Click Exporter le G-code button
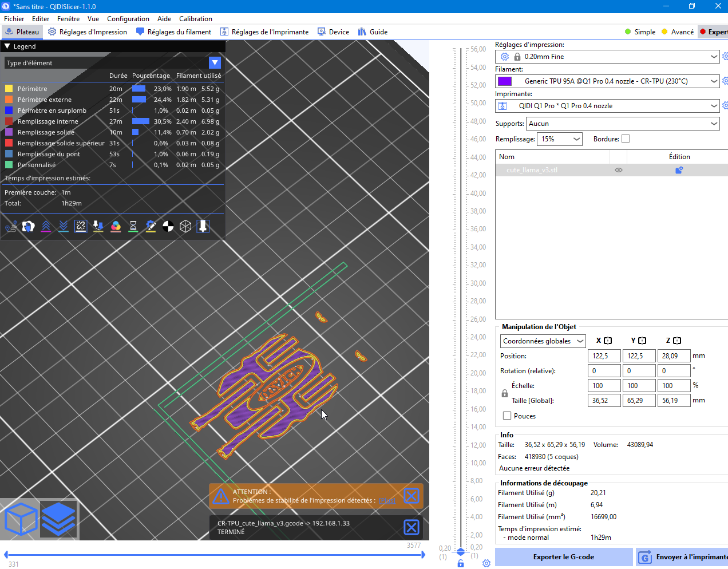Image resolution: width=728 pixels, height=569 pixels. (x=563, y=557)
